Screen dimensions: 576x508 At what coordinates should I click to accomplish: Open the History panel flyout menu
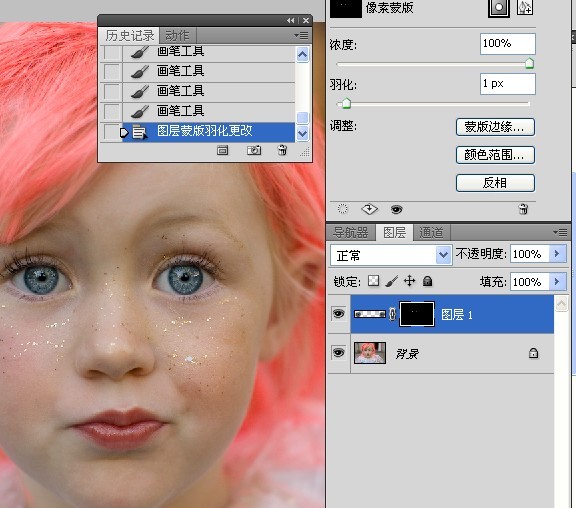pos(301,36)
